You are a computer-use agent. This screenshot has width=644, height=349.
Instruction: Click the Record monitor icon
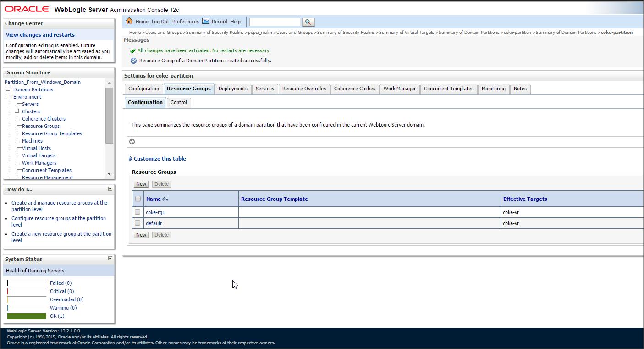(x=206, y=21)
